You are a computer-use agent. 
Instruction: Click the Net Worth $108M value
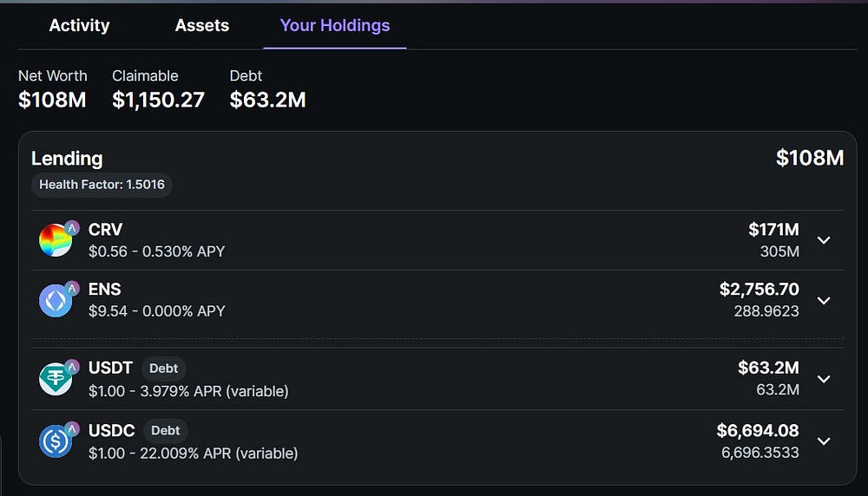(52, 100)
